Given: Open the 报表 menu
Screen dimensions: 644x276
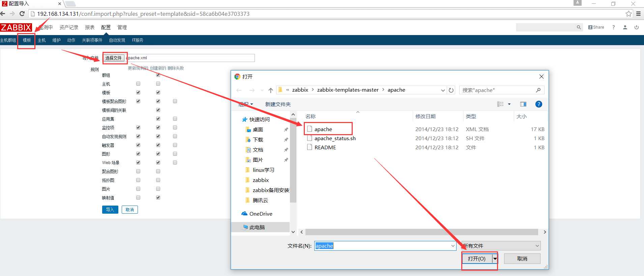Looking at the screenshot, I should [x=90, y=27].
